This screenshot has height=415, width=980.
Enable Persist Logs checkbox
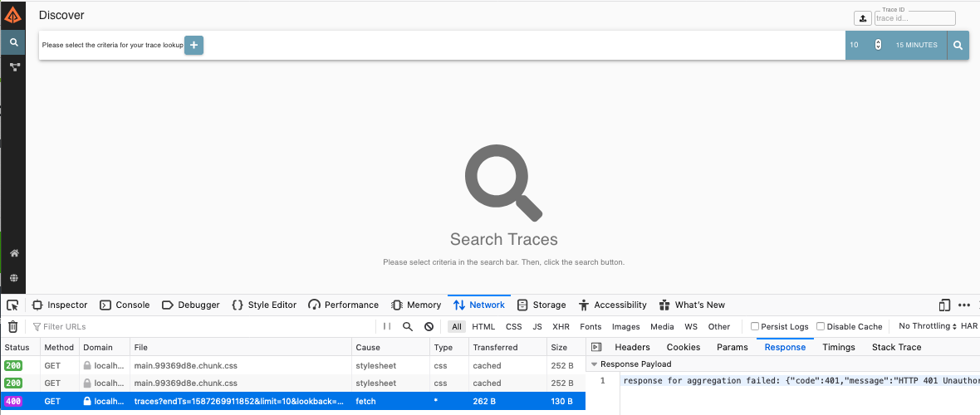click(755, 326)
